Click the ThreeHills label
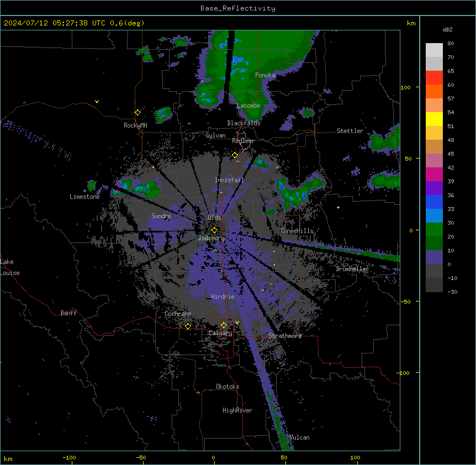 pos(297,231)
